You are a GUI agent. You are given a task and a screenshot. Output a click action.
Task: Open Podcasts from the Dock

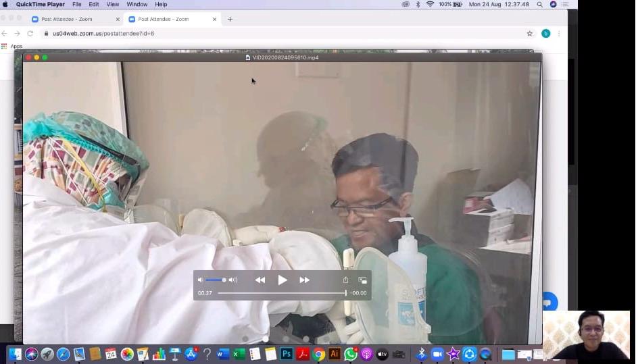point(366,354)
